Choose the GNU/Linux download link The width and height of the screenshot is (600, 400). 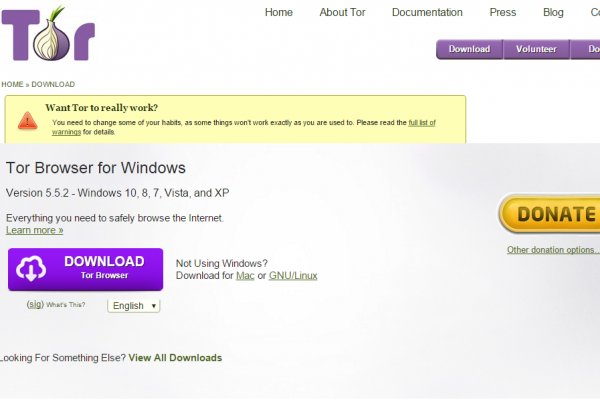pyautogui.click(x=293, y=275)
